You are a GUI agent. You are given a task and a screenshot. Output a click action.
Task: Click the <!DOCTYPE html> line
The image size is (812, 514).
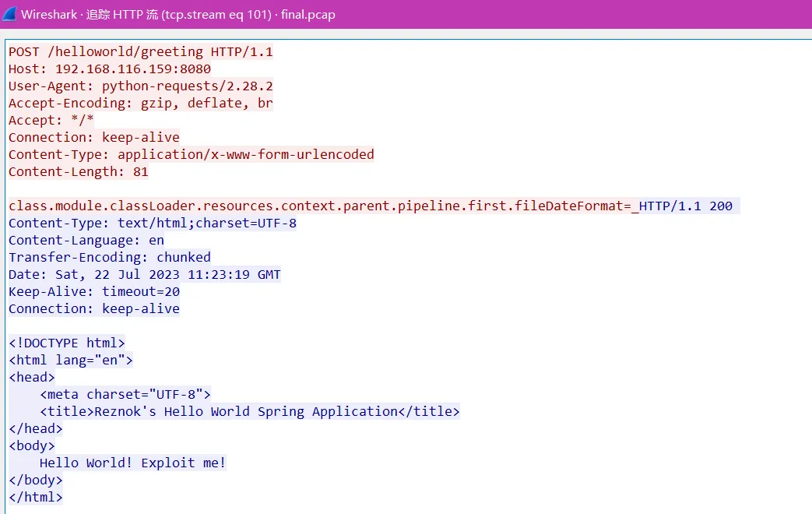click(x=66, y=343)
